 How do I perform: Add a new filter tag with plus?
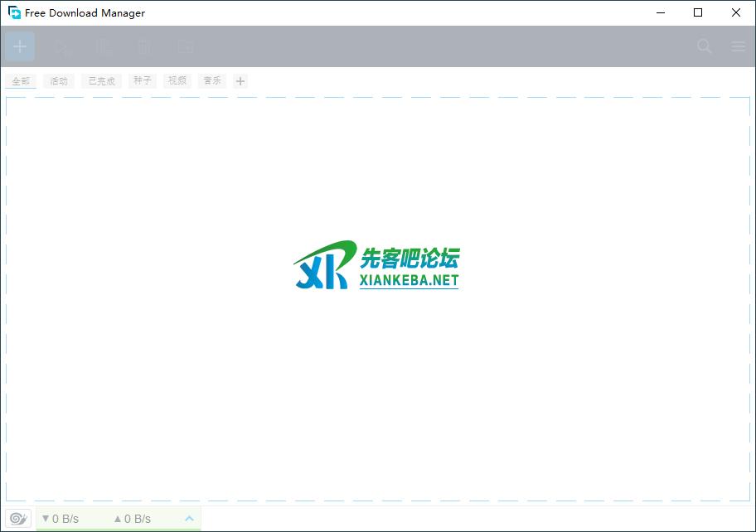pos(240,81)
